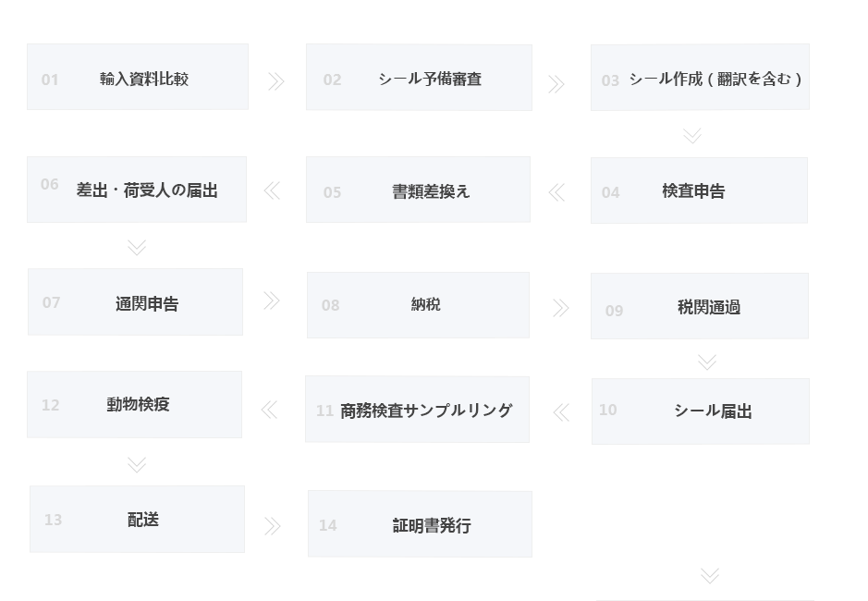Click the down chevron below step 03
Screen dimensions: 868x601
pos(692,136)
